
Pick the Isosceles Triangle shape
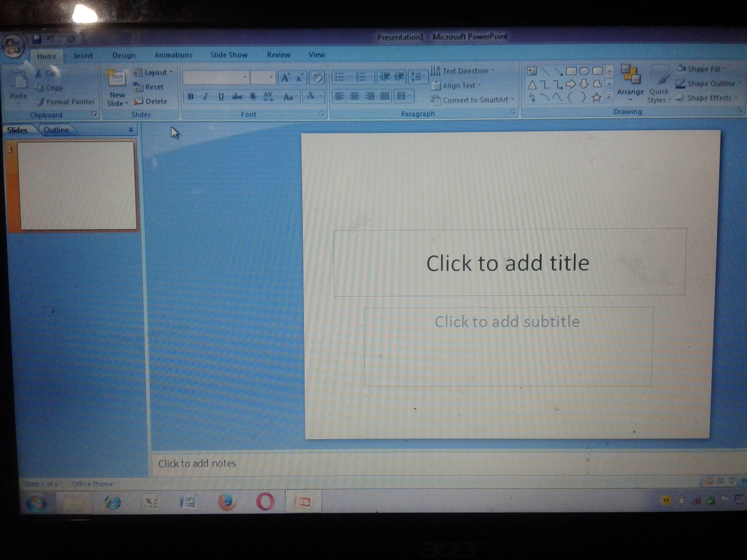[532, 84]
